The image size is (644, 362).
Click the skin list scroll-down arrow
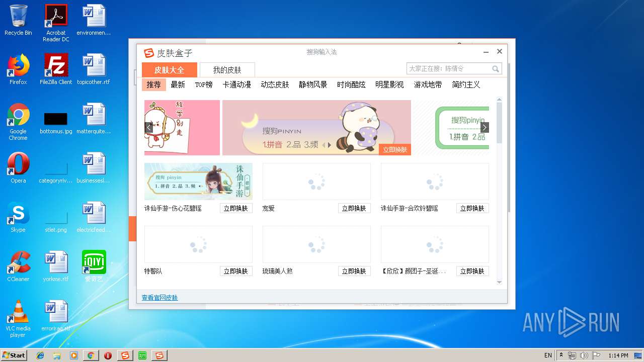(x=499, y=282)
